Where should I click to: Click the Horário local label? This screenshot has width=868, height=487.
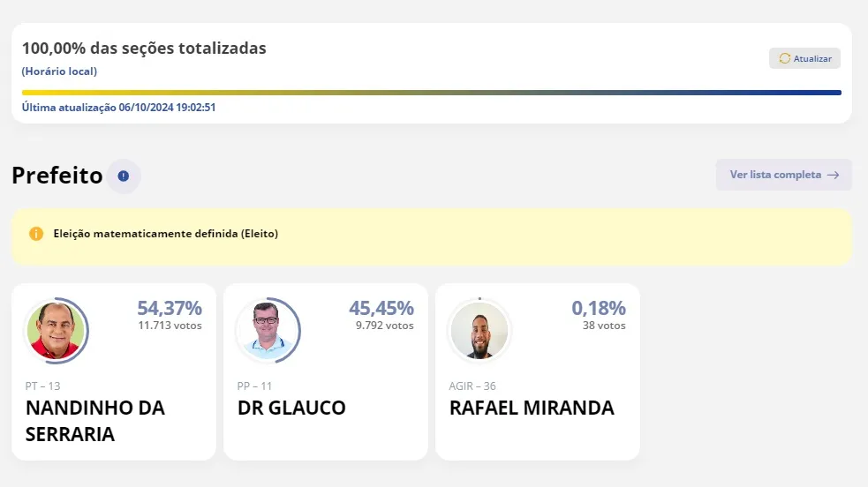point(59,71)
